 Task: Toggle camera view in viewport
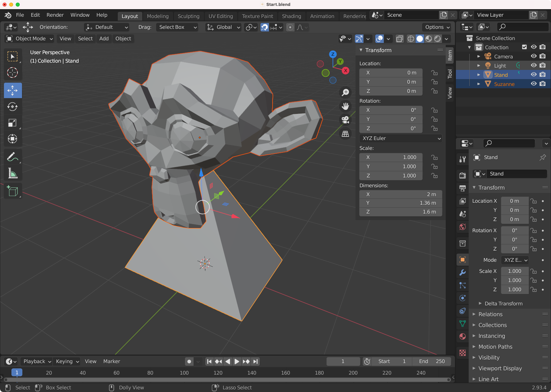pos(345,120)
